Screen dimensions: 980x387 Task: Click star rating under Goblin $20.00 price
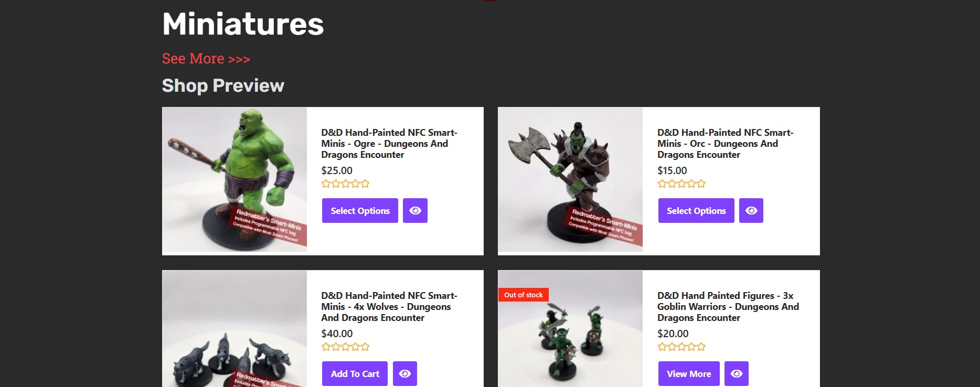(x=681, y=347)
